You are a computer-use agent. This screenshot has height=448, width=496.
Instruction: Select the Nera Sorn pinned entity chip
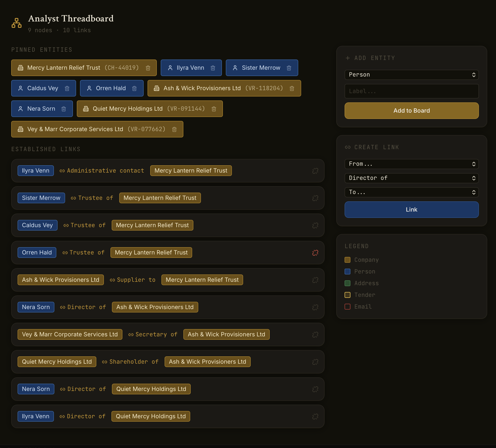pos(42,109)
